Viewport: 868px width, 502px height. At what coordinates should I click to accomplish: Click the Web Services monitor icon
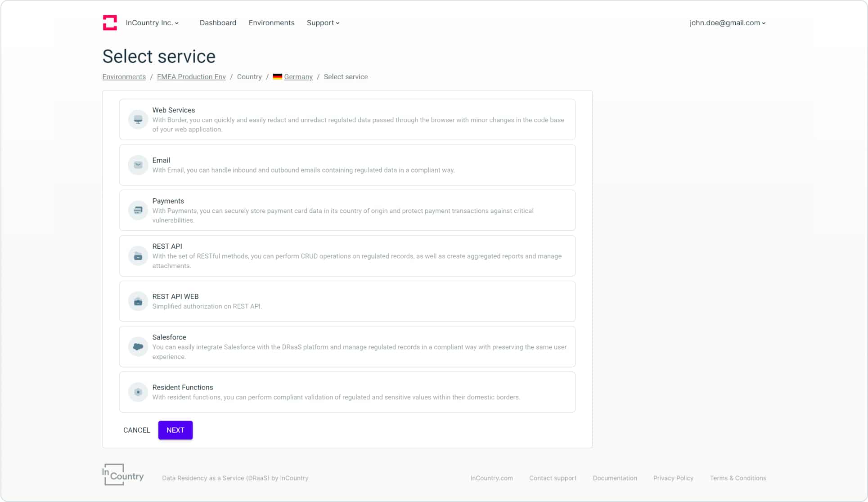click(x=138, y=119)
